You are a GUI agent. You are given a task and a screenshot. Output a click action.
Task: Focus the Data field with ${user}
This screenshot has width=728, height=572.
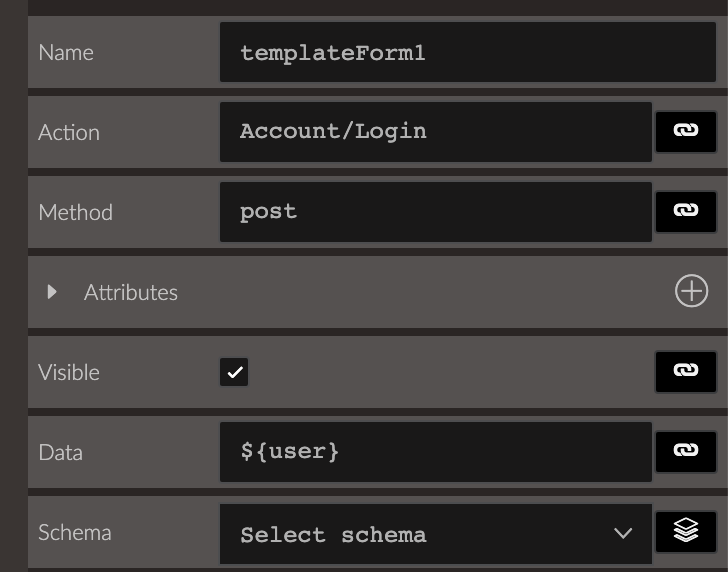(436, 452)
